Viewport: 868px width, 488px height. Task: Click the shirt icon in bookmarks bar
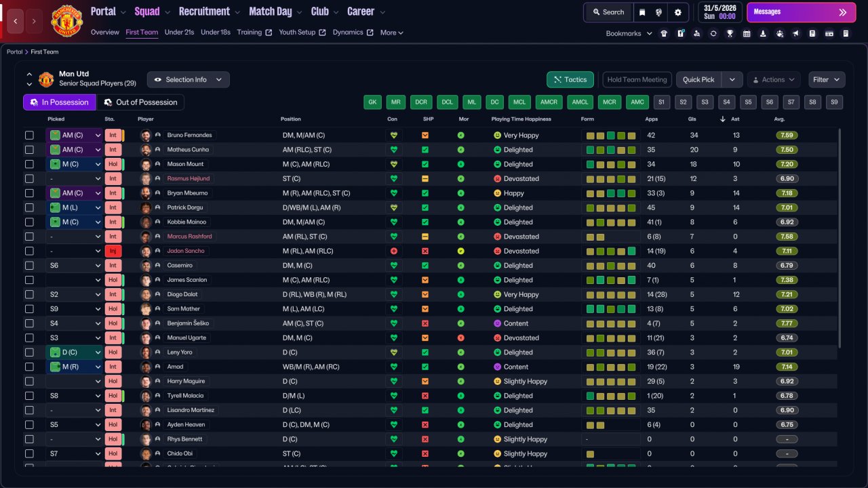coord(664,33)
